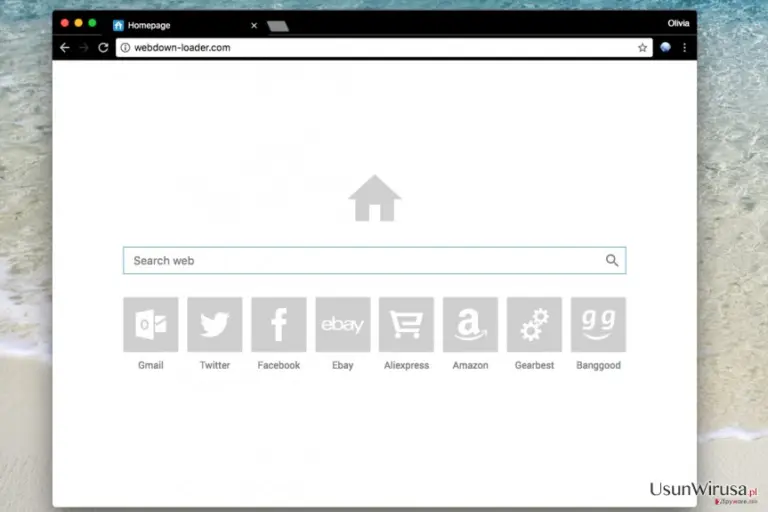Click the browser back arrow
The height and width of the screenshot is (512, 768).
pos(65,48)
